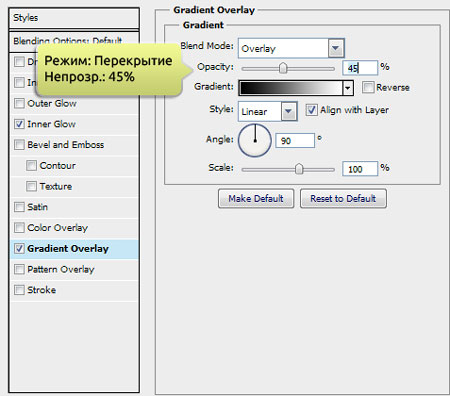Uncheck the Gradient Overlay checkbox
This screenshot has height=396, width=450.
pos(19,249)
